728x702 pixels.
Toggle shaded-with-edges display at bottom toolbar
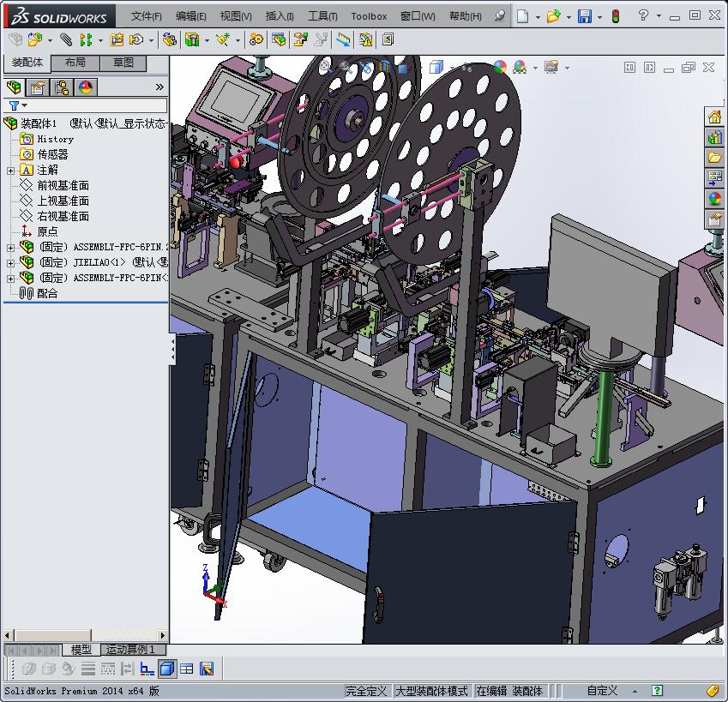[x=167, y=669]
